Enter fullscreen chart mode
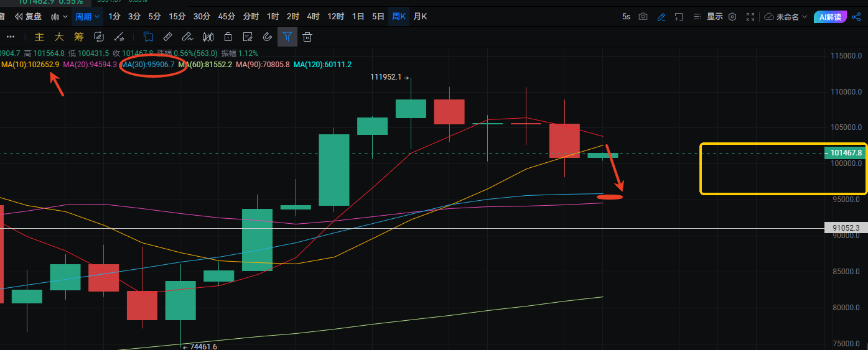This screenshot has height=350, width=868. pos(750,17)
